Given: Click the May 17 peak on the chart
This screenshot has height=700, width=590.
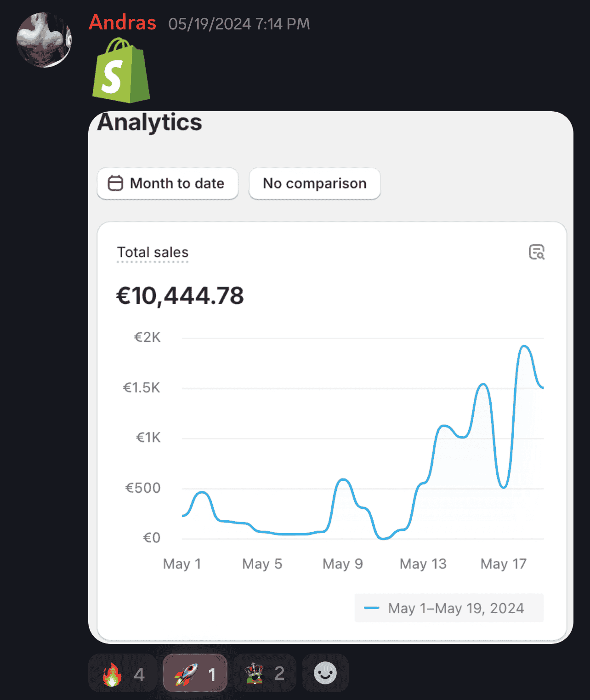Looking at the screenshot, I should 524,347.
